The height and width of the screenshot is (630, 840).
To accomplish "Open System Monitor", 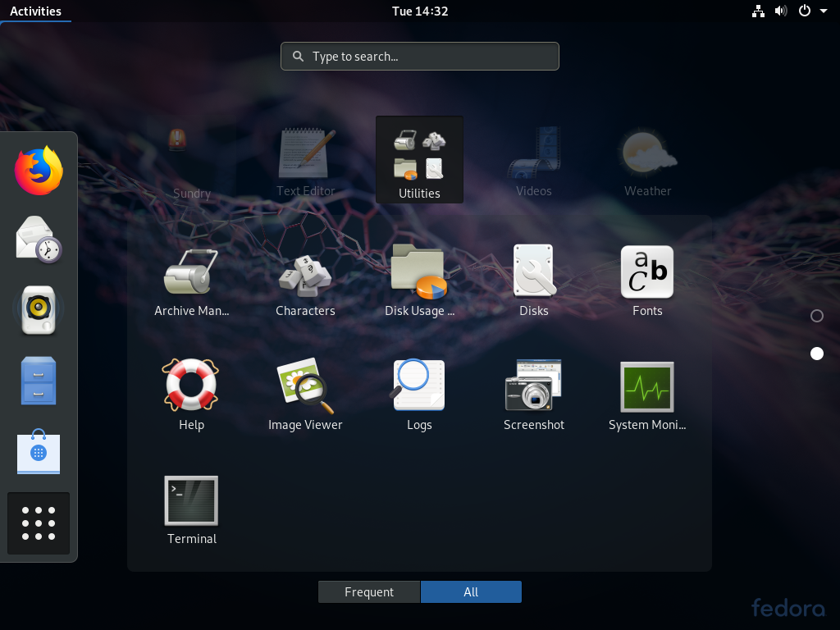I will tap(647, 395).
